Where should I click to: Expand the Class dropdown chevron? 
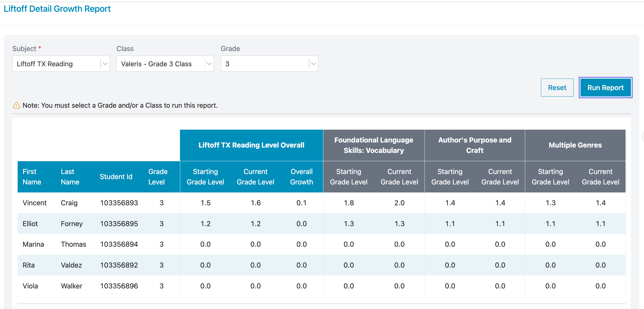click(209, 64)
